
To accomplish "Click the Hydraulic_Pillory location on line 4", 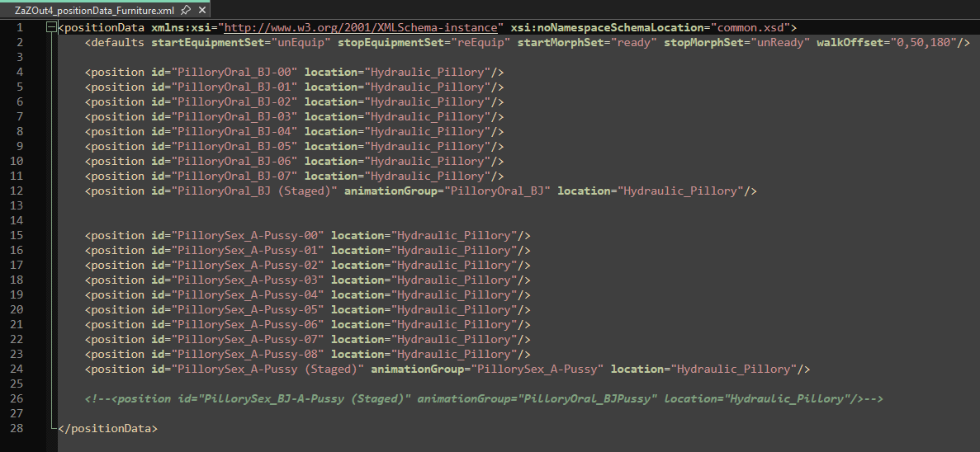I will (427, 72).
